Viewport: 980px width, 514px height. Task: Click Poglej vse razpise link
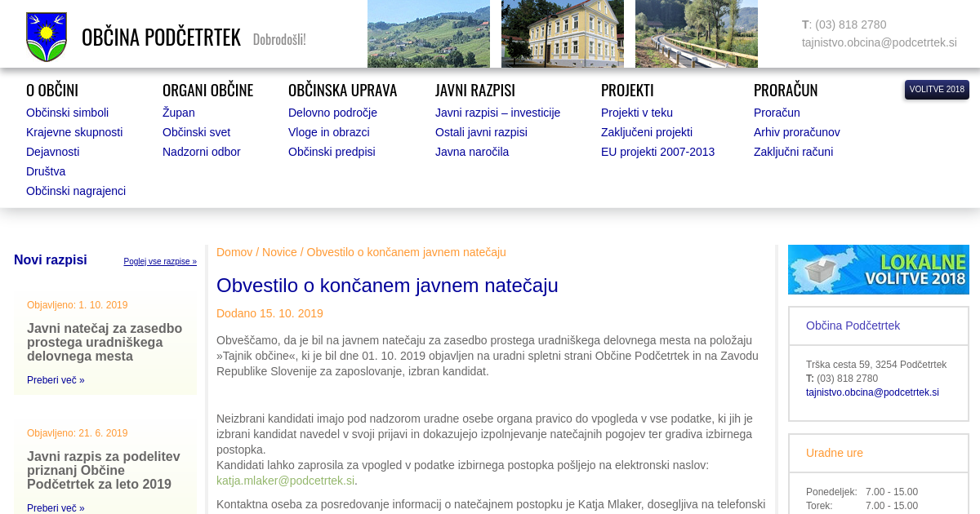160,262
